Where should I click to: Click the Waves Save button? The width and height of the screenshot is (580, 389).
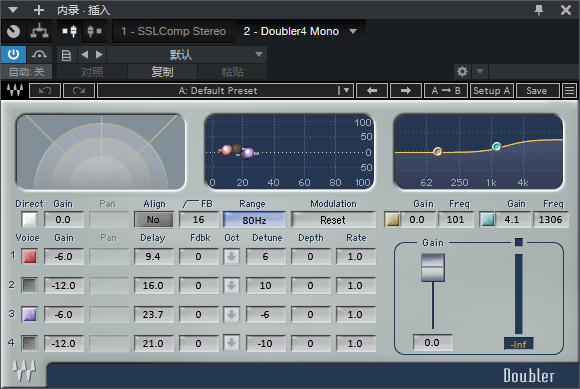(x=537, y=91)
